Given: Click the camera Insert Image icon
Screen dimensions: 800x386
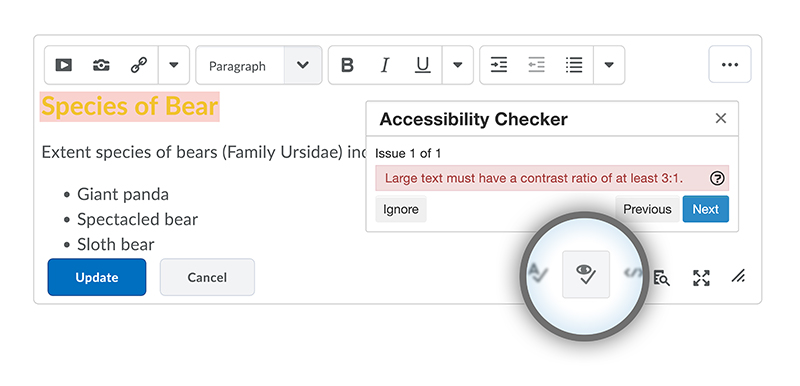Looking at the screenshot, I should point(101,65).
